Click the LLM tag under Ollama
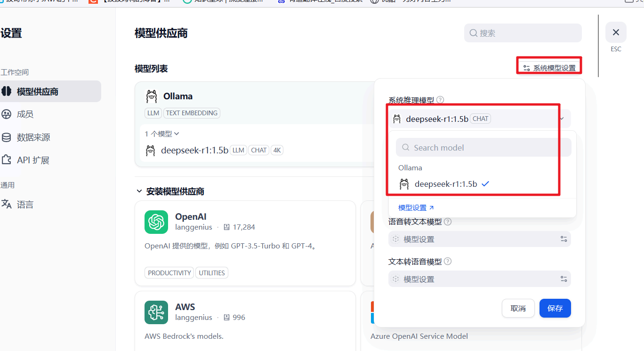 click(x=153, y=113)
